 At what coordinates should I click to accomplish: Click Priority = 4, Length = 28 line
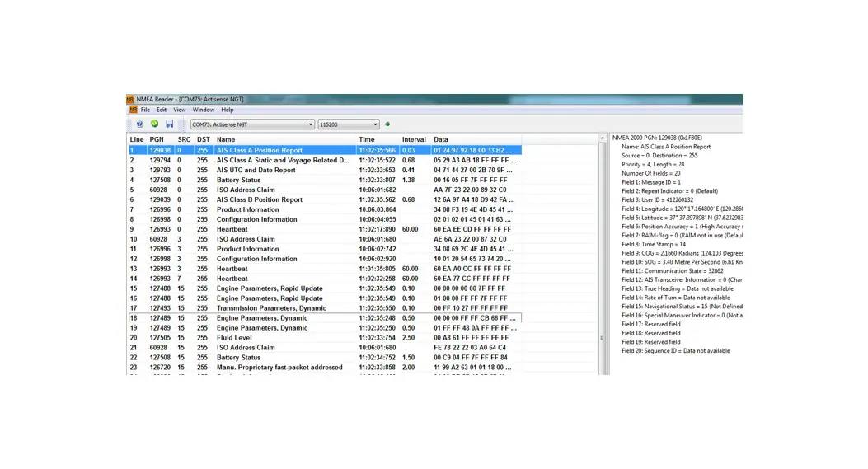pos(653,165)
